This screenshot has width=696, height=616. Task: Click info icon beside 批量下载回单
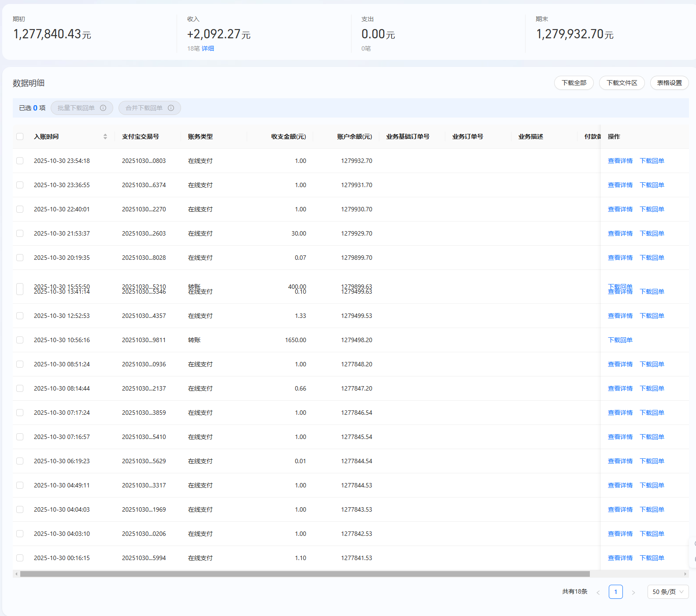pos(103,108)
